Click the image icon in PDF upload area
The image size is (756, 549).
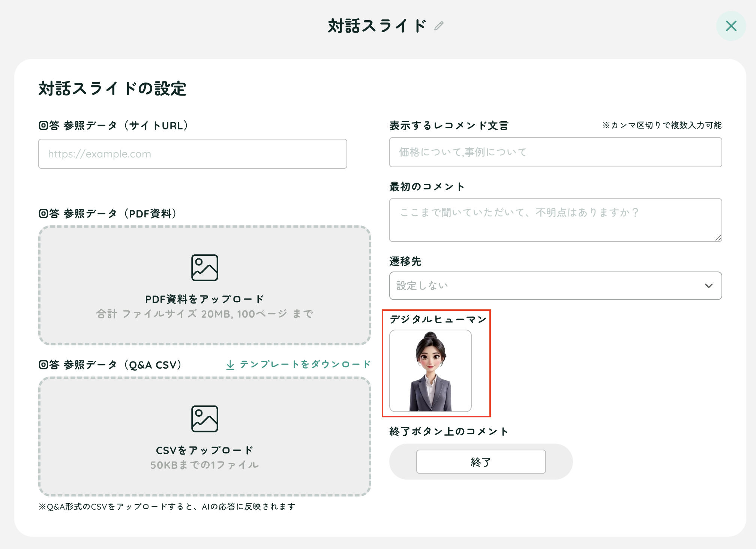(204, 267)
